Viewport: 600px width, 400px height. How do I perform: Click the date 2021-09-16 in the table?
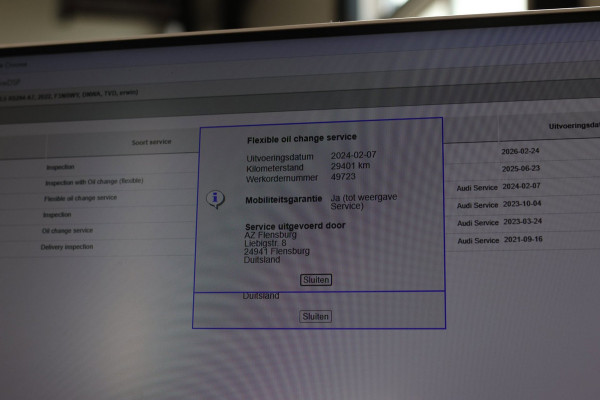coord(523,240)
